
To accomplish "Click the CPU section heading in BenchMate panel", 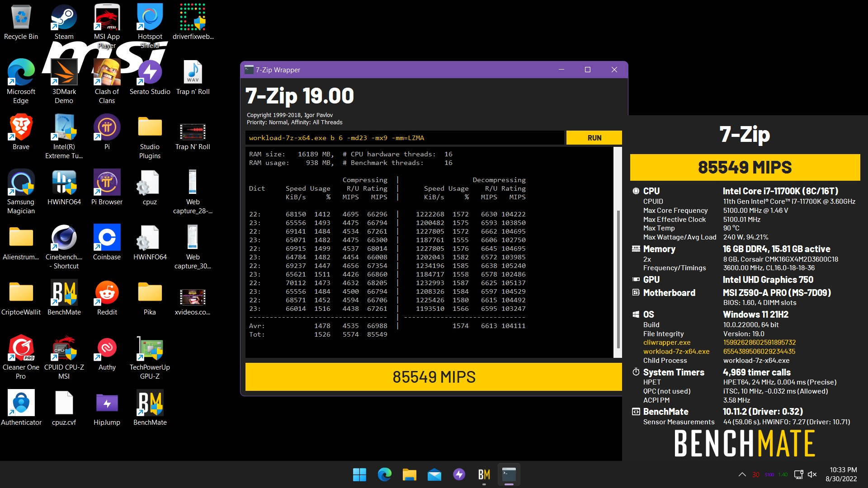I will tap(651, 191).
